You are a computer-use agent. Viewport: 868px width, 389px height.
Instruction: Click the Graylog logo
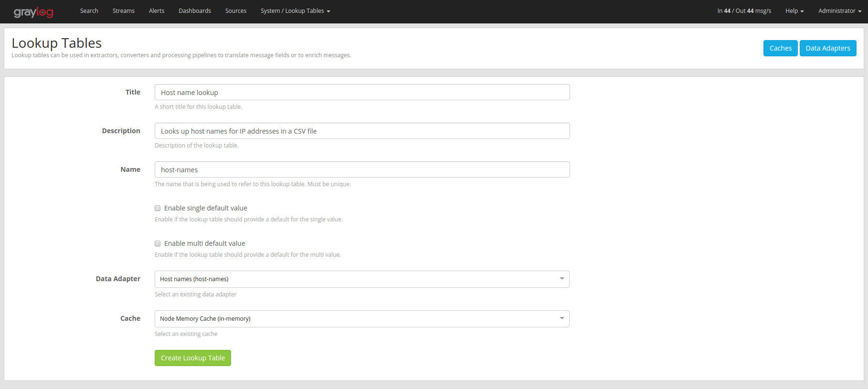[33, 12]
